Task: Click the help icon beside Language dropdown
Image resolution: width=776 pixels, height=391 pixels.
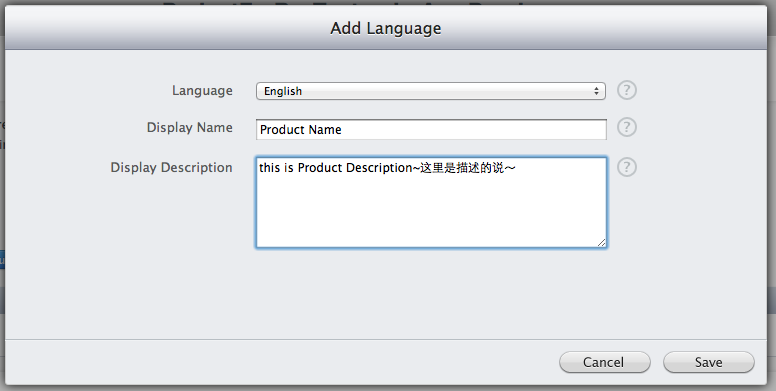Action: click(627, 91)
